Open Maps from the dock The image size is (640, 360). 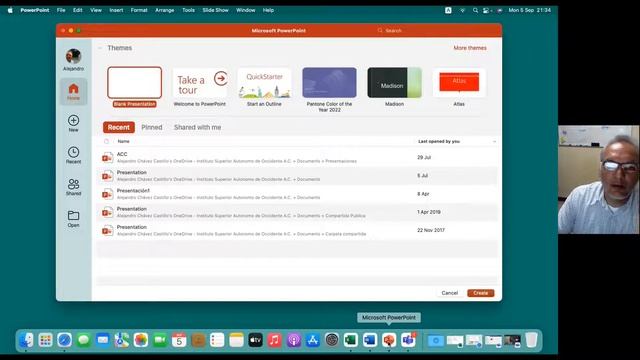tap(122, 340)
